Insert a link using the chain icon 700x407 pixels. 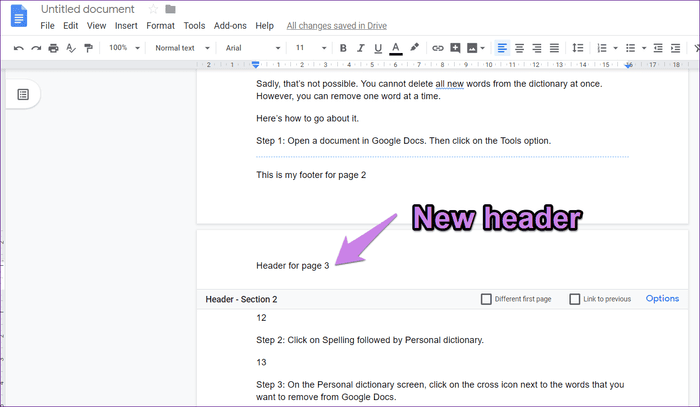click(438, 48)
